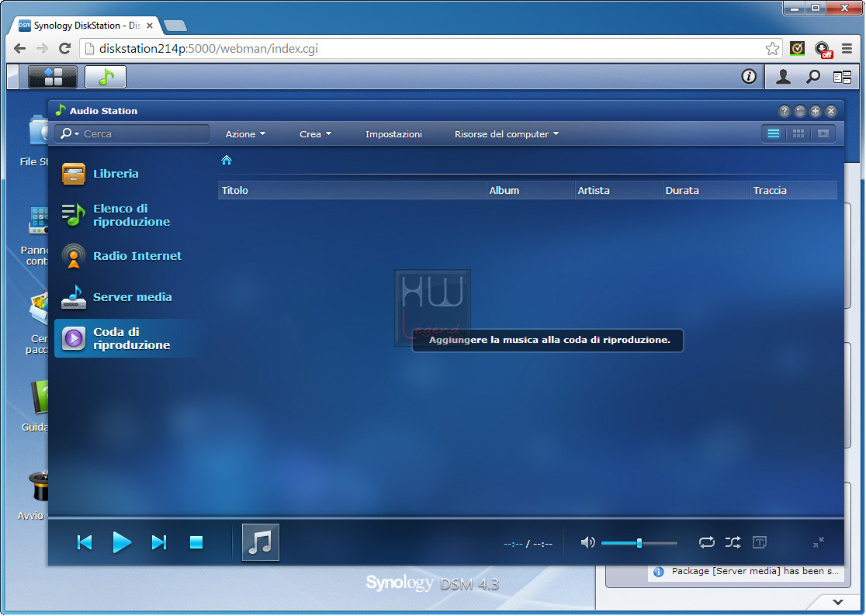Expand the notification panel chevron
Viewport: 866px width, 616px height.
point(838,602)
